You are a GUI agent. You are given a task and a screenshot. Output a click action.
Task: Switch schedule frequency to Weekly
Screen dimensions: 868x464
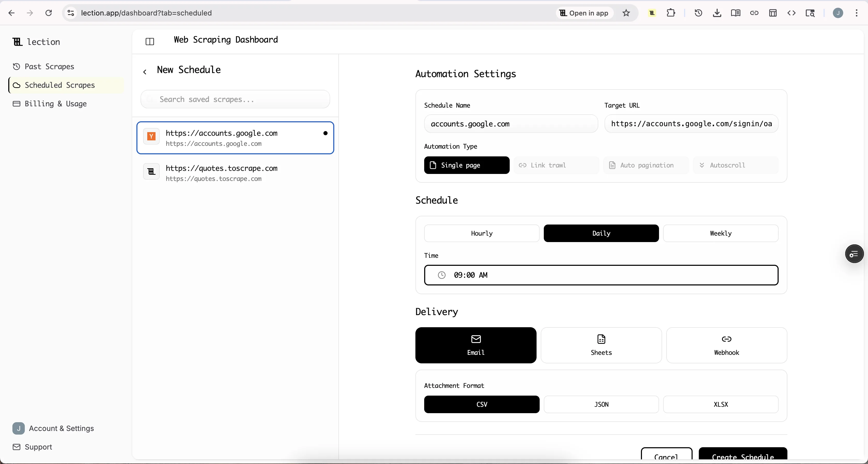coord(720,233)
